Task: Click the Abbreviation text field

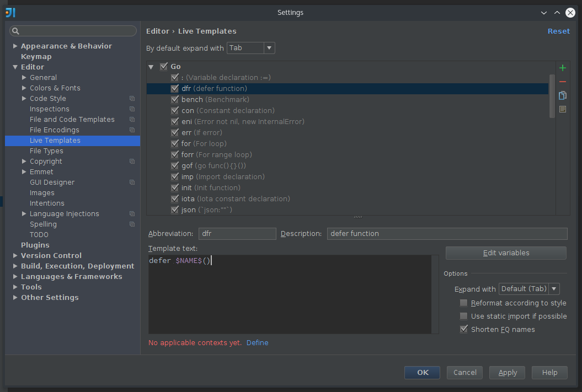Action: tap(237, 234)
